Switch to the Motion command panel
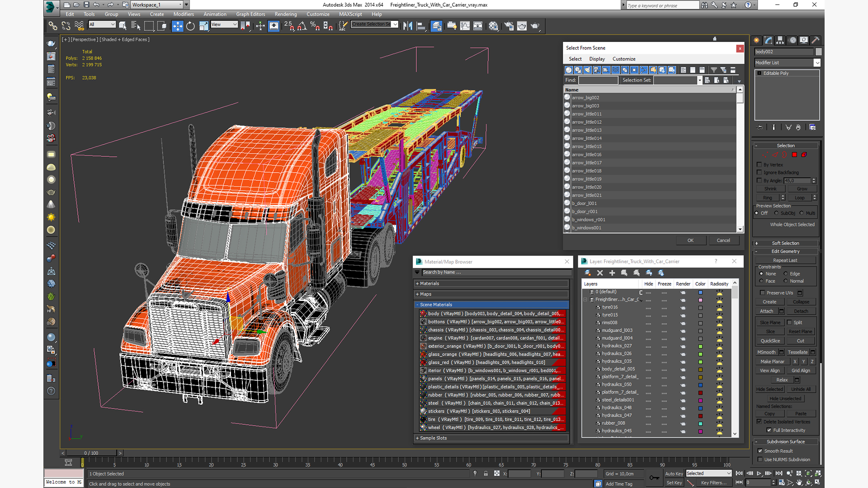The height and width of the screenshot is (488, 868). [792, 40]
